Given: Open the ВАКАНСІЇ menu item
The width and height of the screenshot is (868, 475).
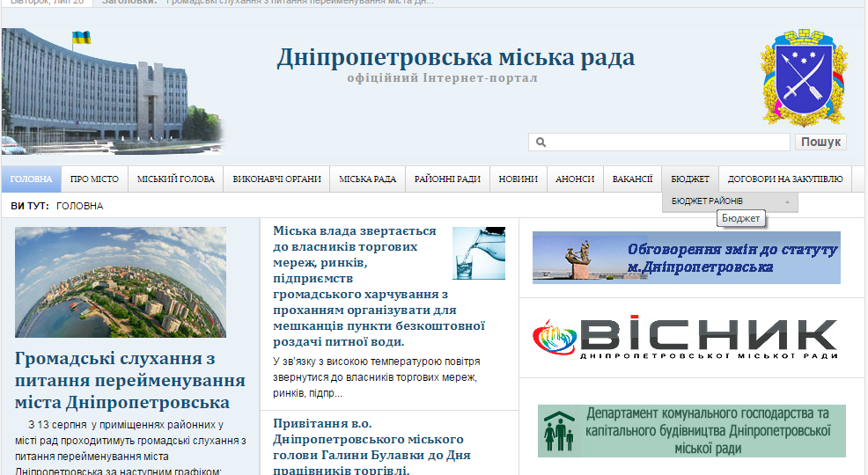Looking at the screenshot, I should (632, 179).
